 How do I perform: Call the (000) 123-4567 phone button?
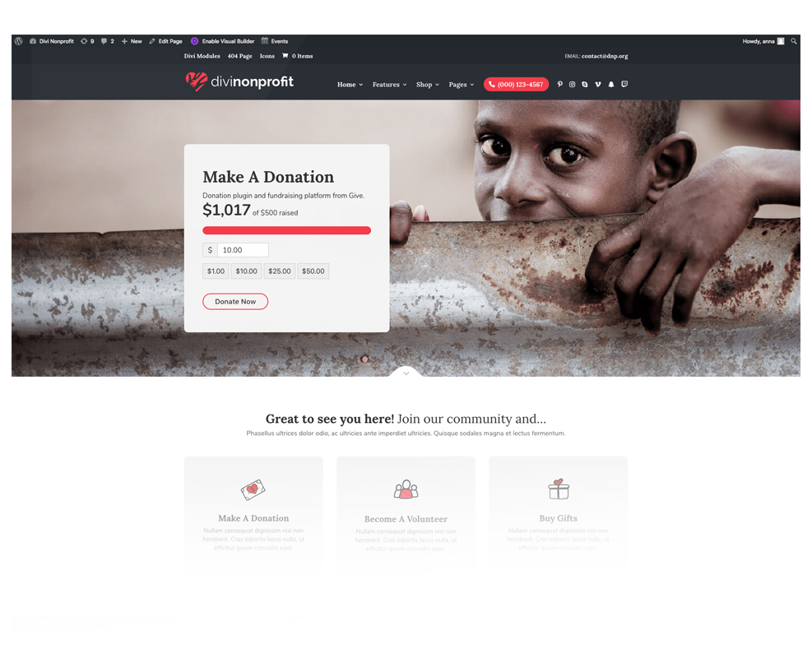coord(517,85)
